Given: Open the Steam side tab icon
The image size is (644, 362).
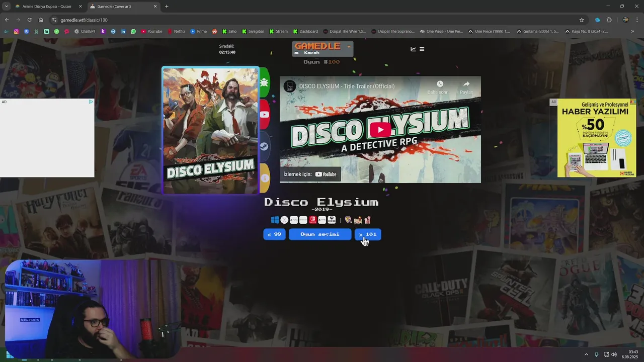Looking at the screenshot, I should (x=264, y=146).
